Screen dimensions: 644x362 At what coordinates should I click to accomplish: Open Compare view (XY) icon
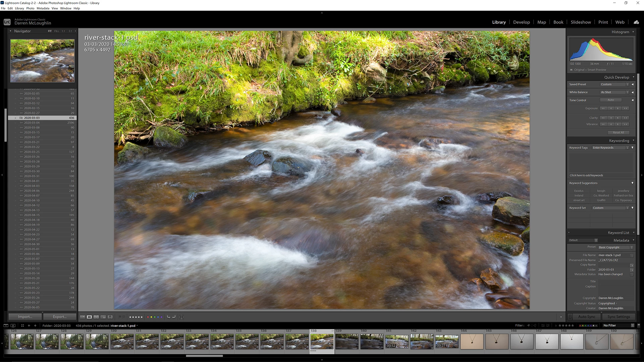[96, 317]
